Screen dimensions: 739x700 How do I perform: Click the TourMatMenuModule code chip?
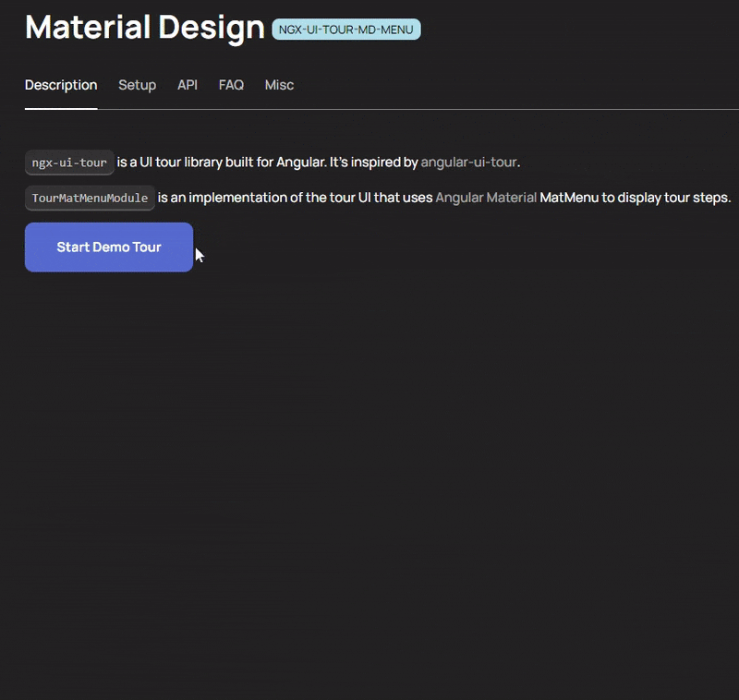click(89, 198)
